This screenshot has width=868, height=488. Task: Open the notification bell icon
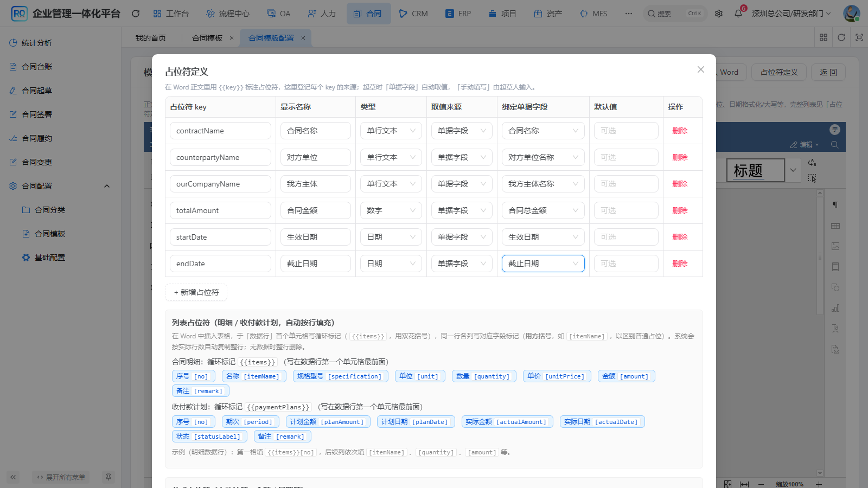tap(738, 14)
